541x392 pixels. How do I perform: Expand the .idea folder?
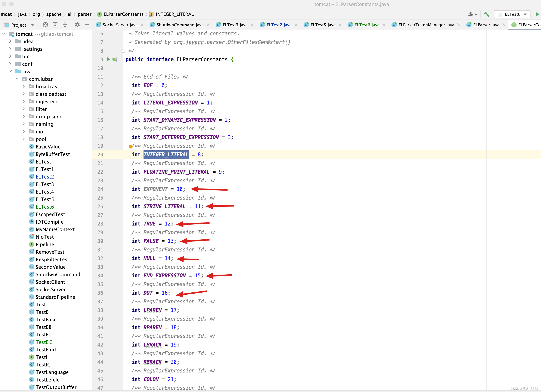tap(10, 41)
